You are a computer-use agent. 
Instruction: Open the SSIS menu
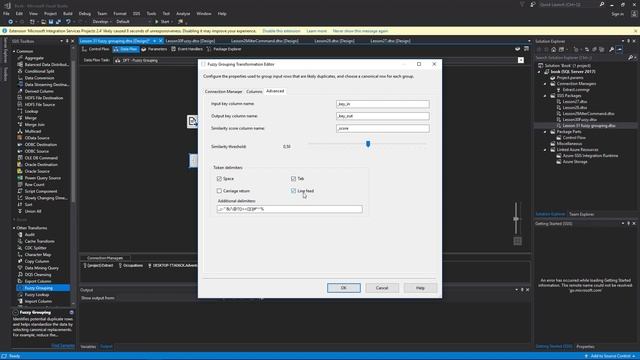(136, 13)
